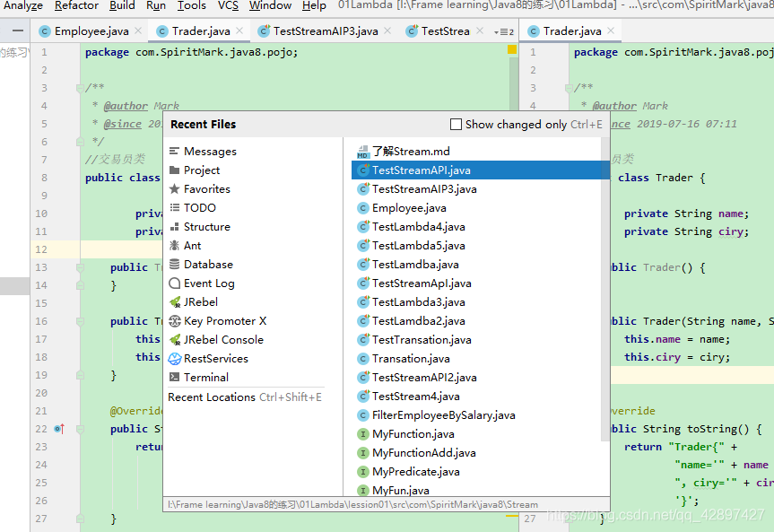This screenshot has height=532, width=774.
Task: Click the Project folder icon
Action: click(174, 170)
